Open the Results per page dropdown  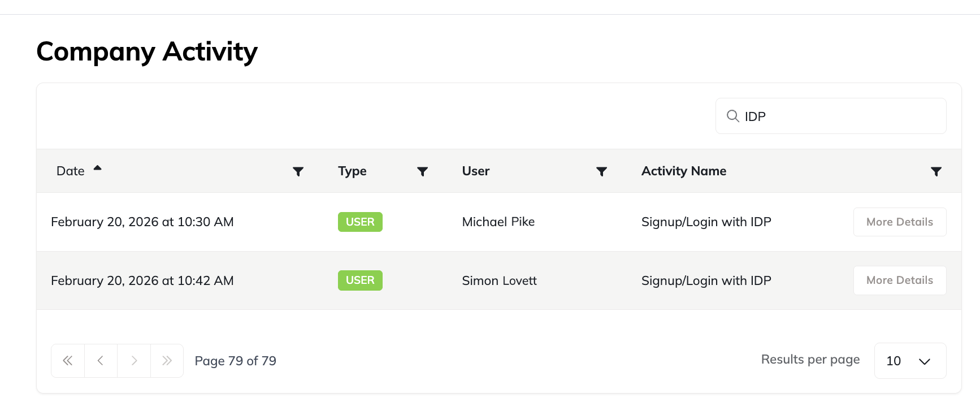[x=910, y=360]
